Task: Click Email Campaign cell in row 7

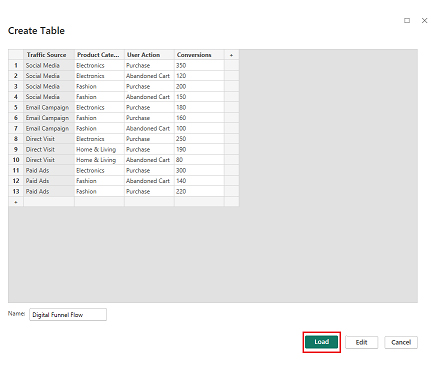Action: (49, 129)
